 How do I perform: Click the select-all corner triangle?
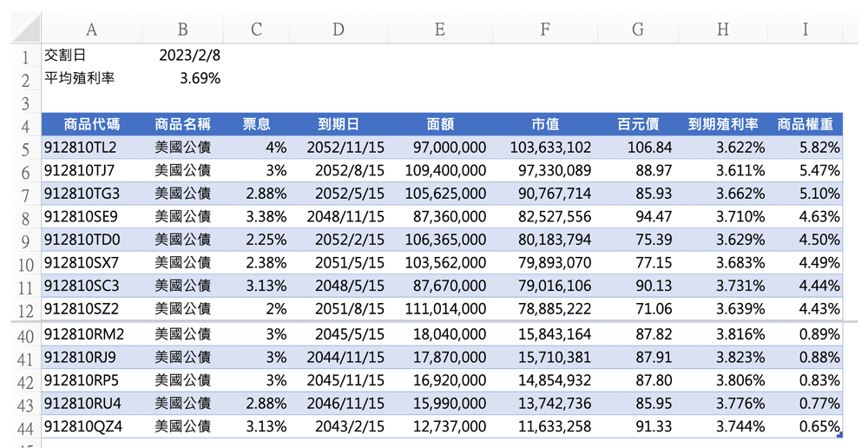pyautogui.click(x=27, y=30)
